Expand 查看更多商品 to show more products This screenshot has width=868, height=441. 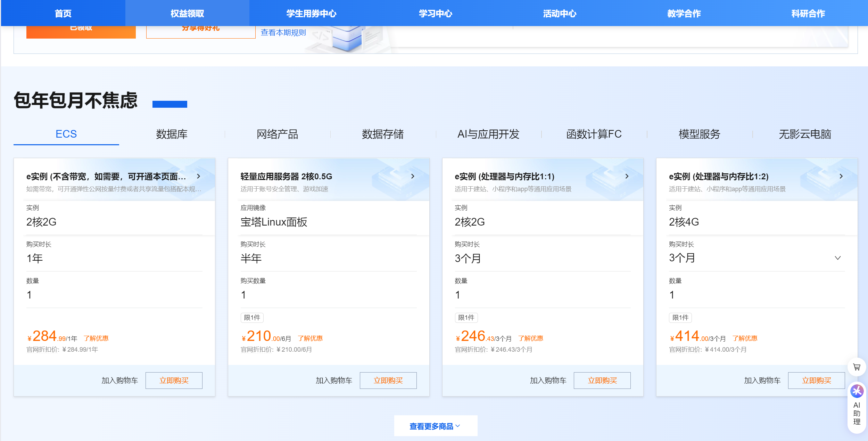[x=435, y=426]
